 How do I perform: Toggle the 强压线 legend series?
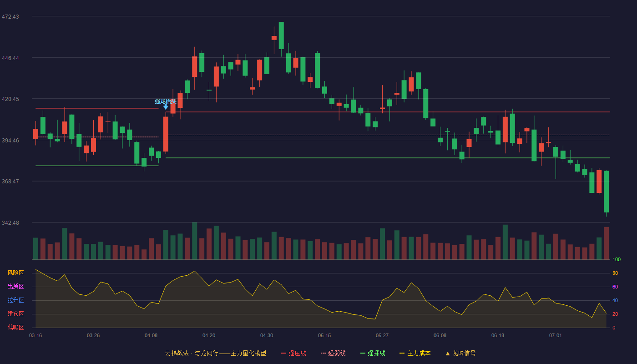point(293,353)
